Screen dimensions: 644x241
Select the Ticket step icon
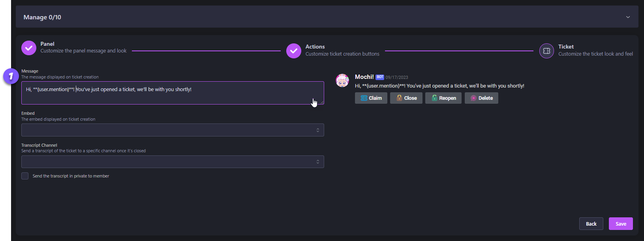[546, 51]
